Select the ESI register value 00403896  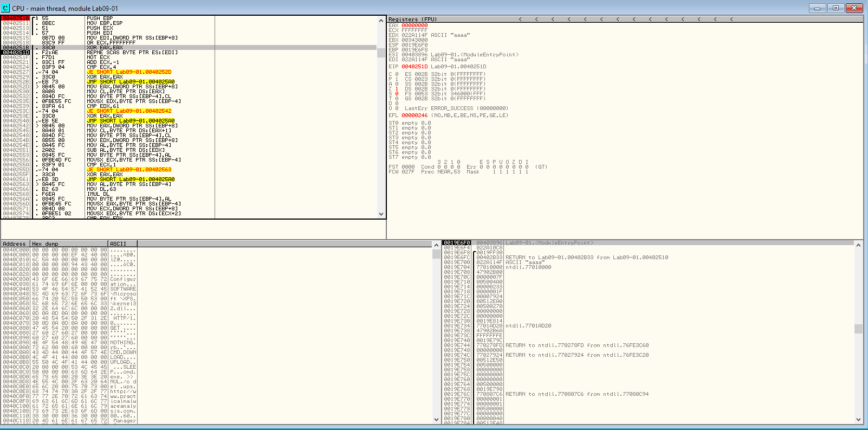pos(414,55)
